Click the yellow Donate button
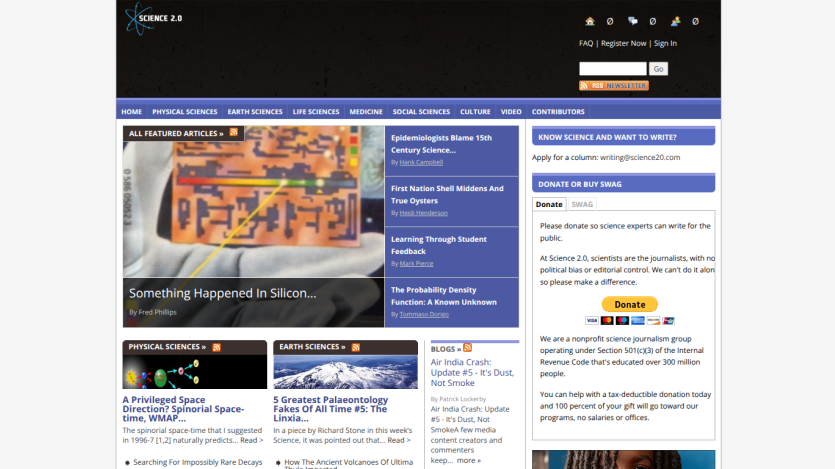 click(629, 304)
